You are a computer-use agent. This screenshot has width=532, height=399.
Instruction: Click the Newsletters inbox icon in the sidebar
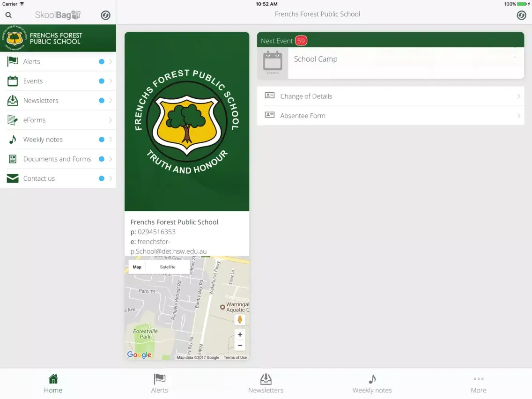13,100
